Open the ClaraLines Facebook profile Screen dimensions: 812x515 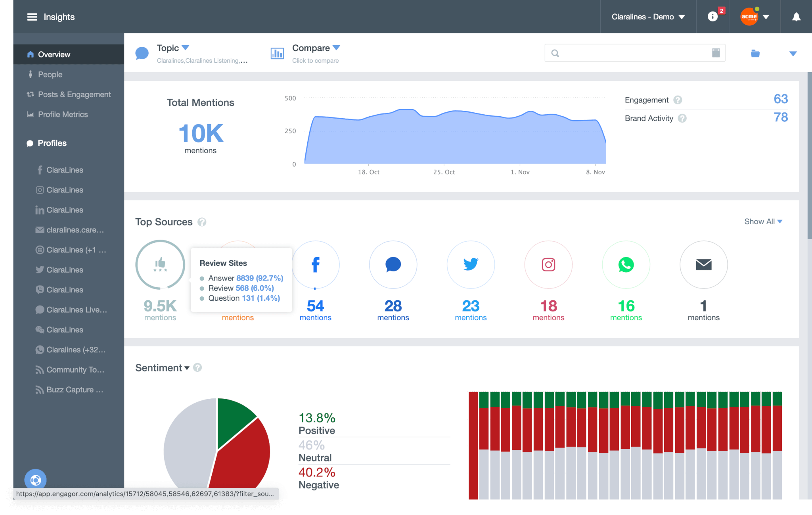point(65,170)
